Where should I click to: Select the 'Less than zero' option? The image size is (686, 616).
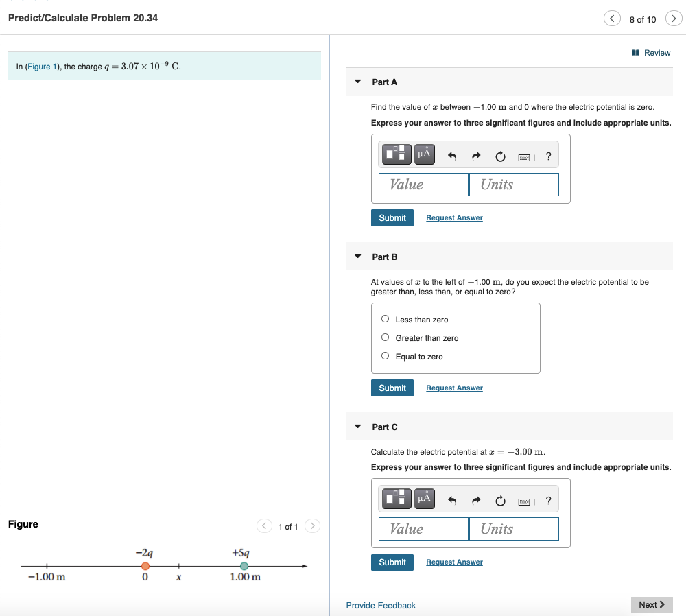tap(385, 318)
